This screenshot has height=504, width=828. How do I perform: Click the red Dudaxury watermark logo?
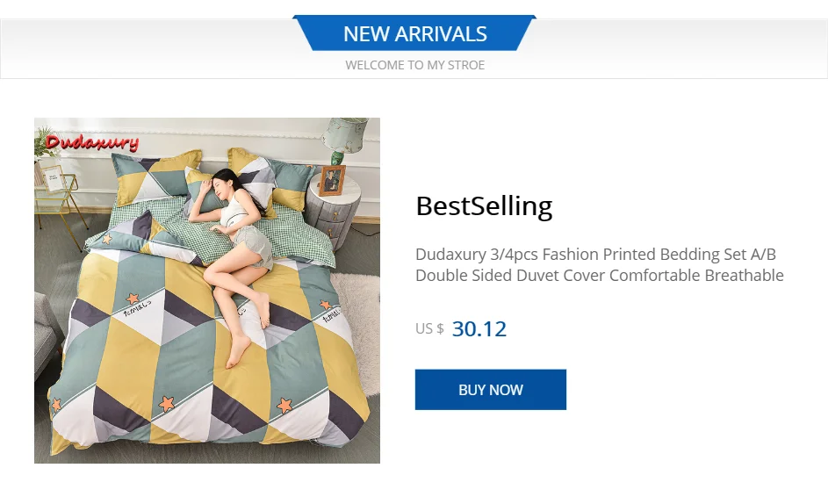coord(91,142)
